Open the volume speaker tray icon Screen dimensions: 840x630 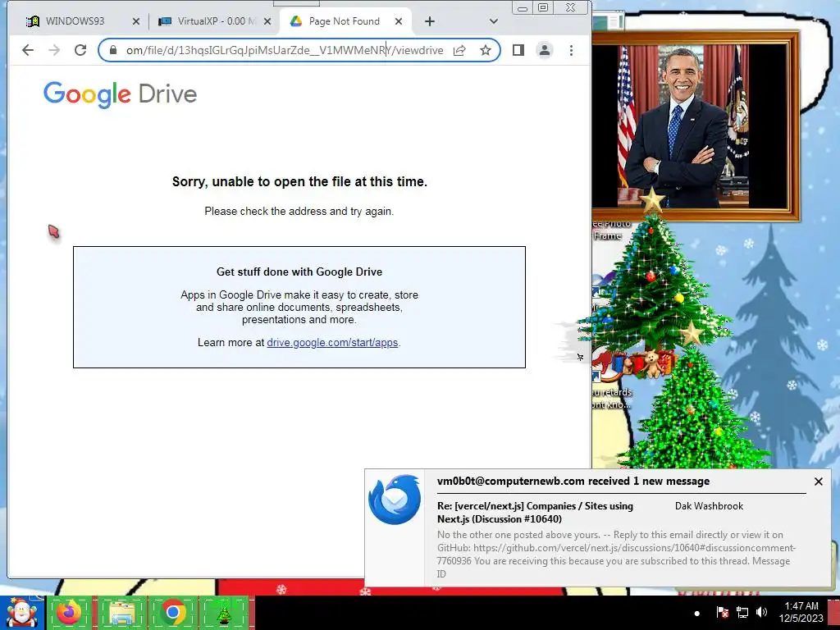pos(761,612)
